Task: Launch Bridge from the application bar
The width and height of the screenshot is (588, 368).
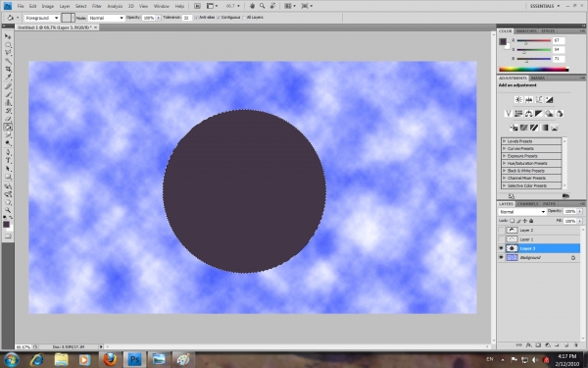Action: [x=197, y=6]
